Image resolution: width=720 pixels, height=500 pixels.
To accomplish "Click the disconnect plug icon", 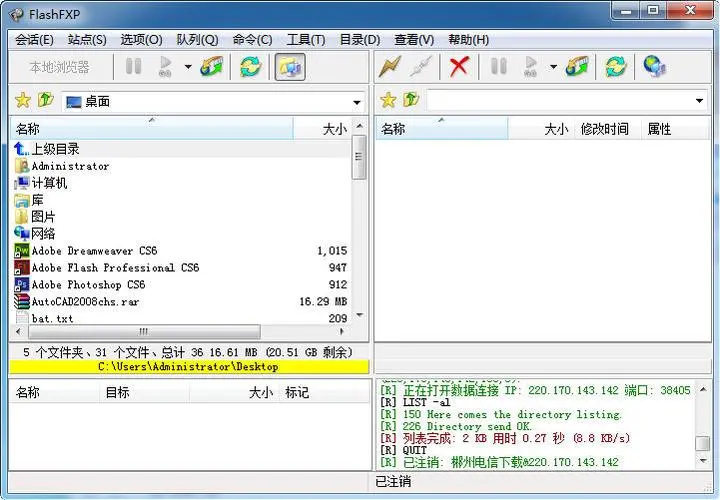I will click(x=421, y=67).
